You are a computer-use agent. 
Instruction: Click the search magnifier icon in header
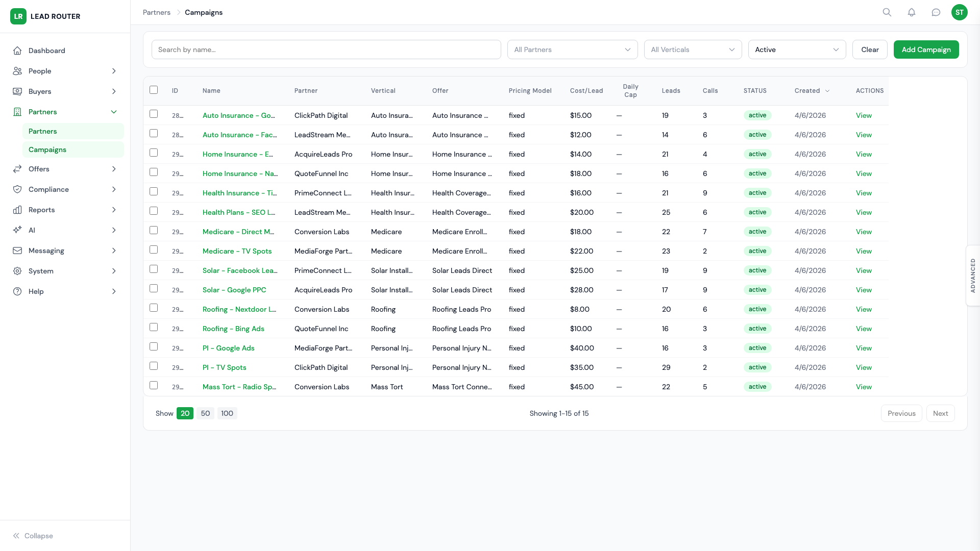887,12
